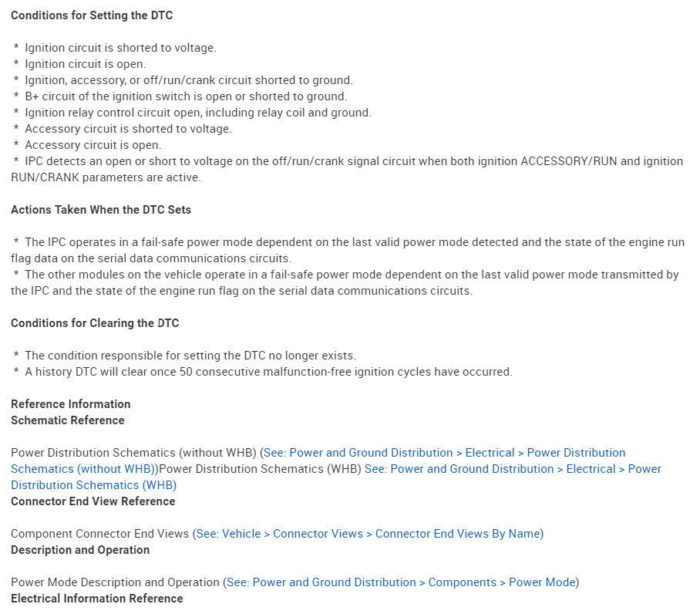Select the "Accessory circuit is open" bullet
Image resolution: width=700 pixels, height=614 pixels.
pos(93,145)
